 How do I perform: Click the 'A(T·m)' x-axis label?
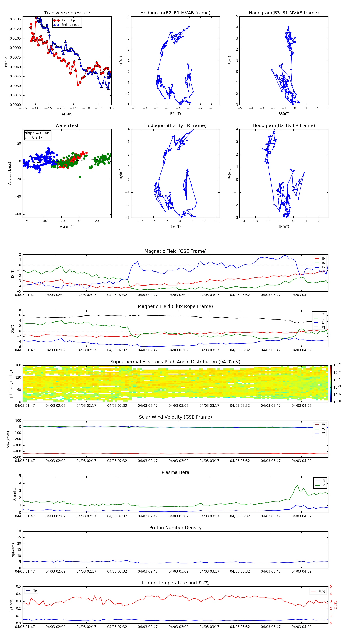click(x=67, y=114)
